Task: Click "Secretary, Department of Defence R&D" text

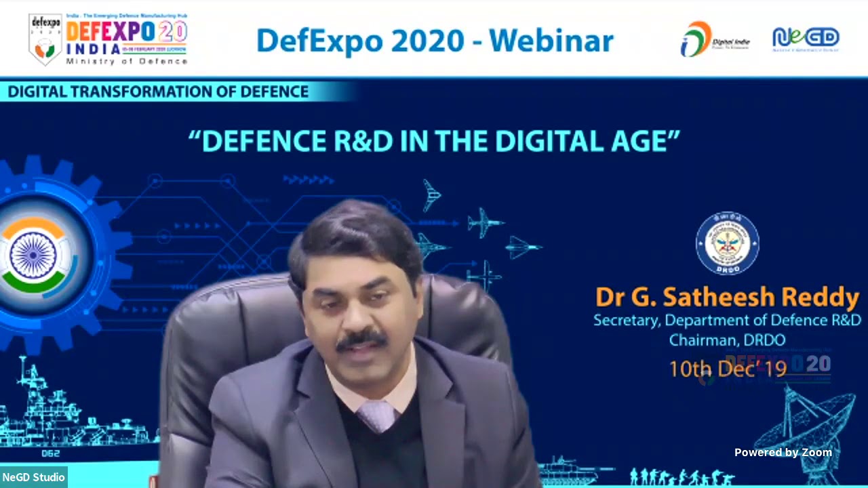Action: [x=728, y=320]
